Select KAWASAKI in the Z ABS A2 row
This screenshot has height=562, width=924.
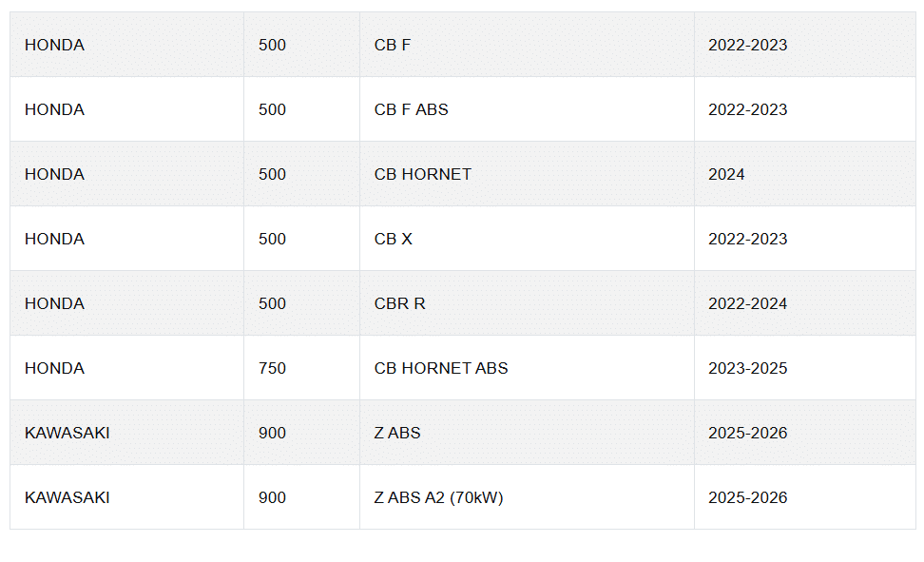(67, 497)
